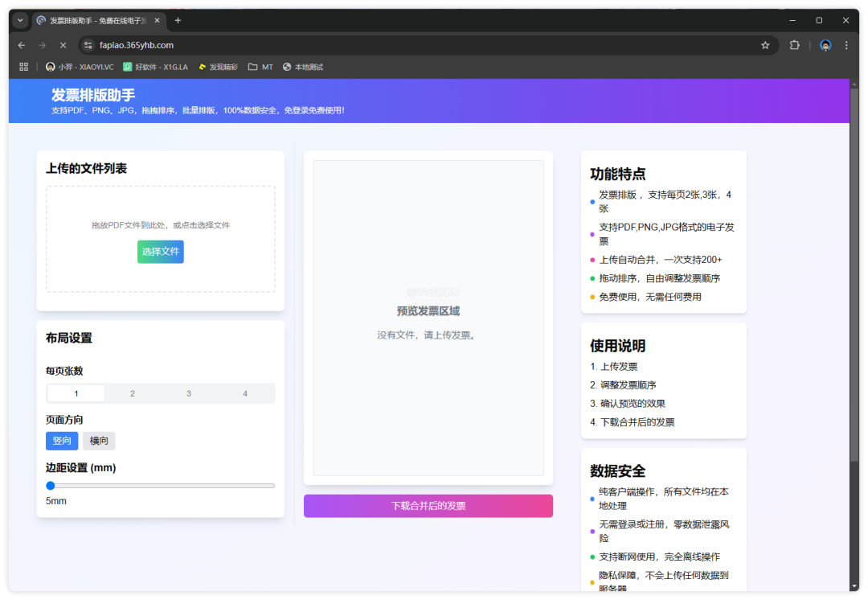Click the address bar showing fapiao.365yhb.com
This screenshot has height=600, width=868.
tap(402, 45)
